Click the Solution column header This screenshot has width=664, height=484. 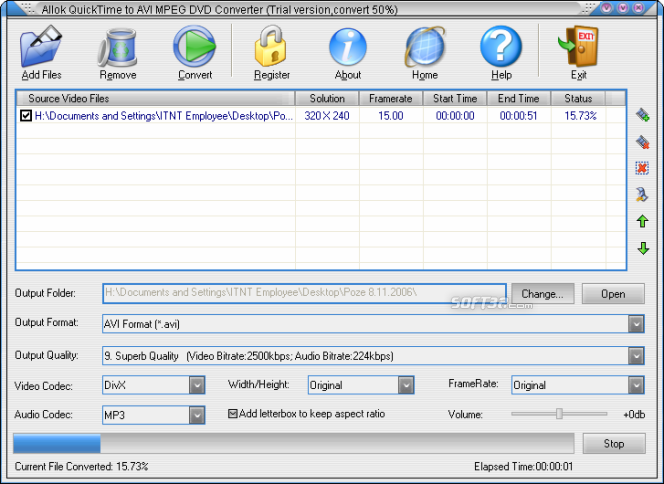pyautogui.click(x=327, y=98)
